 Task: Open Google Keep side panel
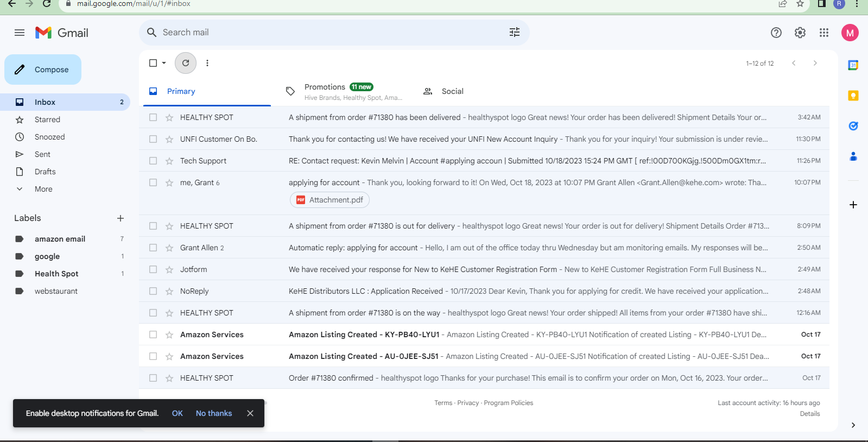pos(853,96)
